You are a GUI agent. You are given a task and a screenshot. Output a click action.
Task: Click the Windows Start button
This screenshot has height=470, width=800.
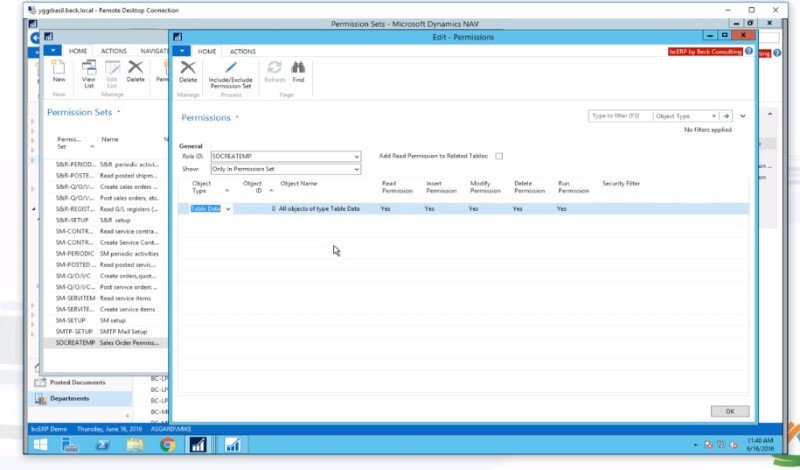[x=42, y=444]
